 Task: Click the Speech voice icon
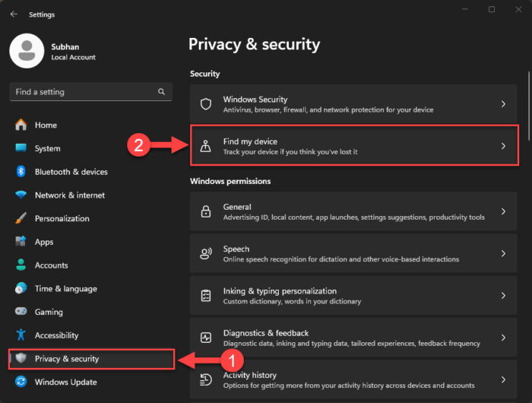point(206,253)
